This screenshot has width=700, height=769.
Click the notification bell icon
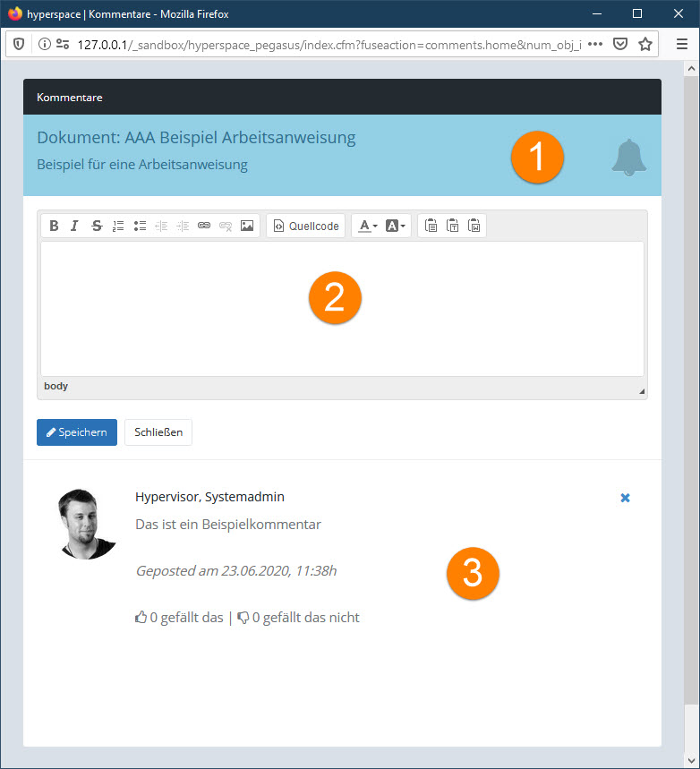point(628,158)
